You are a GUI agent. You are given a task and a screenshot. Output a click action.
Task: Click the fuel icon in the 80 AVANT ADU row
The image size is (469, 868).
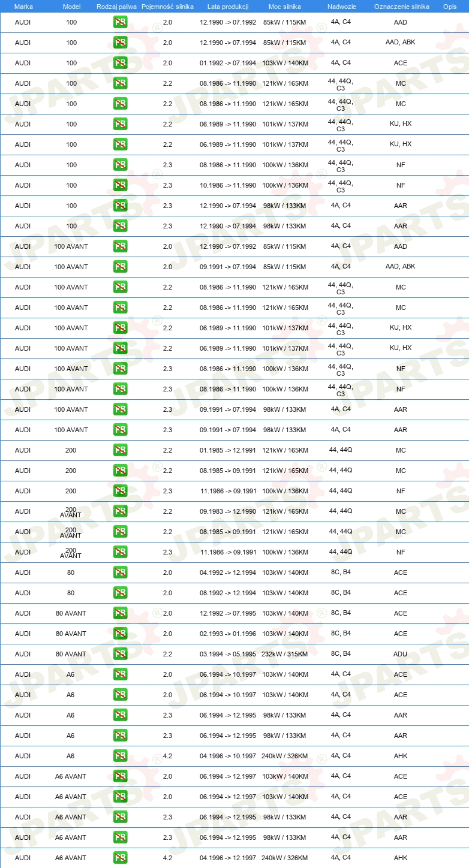pyautogui.click(x=120, y=654)
